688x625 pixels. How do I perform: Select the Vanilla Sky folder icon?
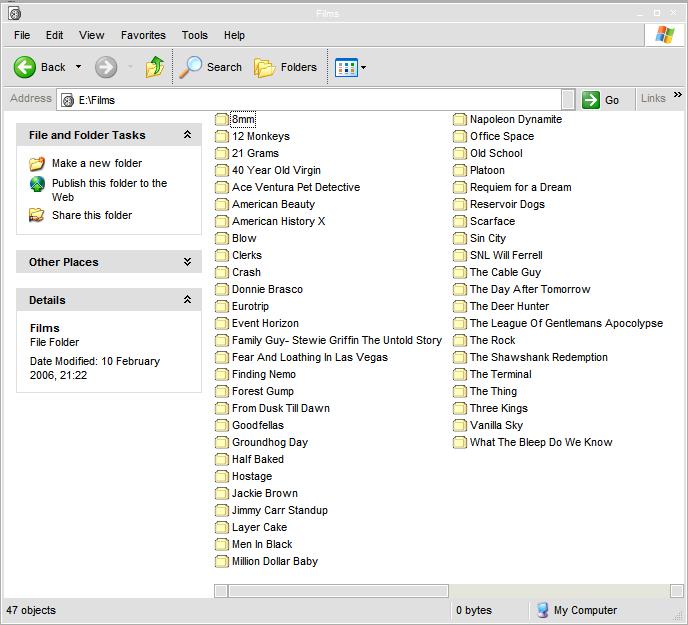pyautogui.click(x=460, y=425)
